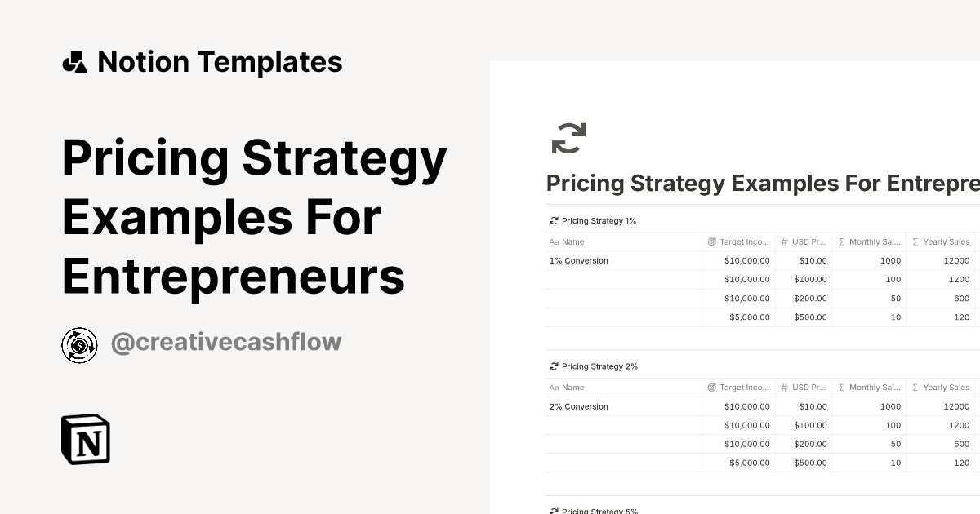The height and width of the screenshot is (514, 980).
Task: Open the 2% Conversion row
Action: click(578, 406)
